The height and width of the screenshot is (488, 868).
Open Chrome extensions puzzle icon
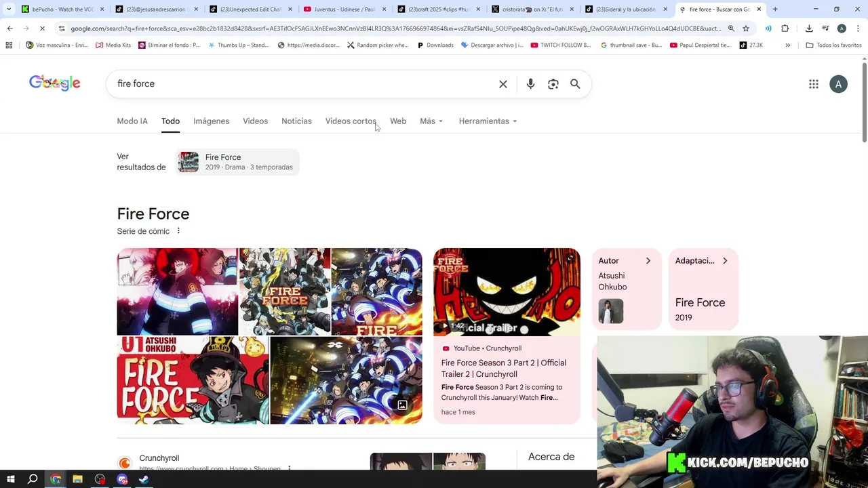(785, 28)
